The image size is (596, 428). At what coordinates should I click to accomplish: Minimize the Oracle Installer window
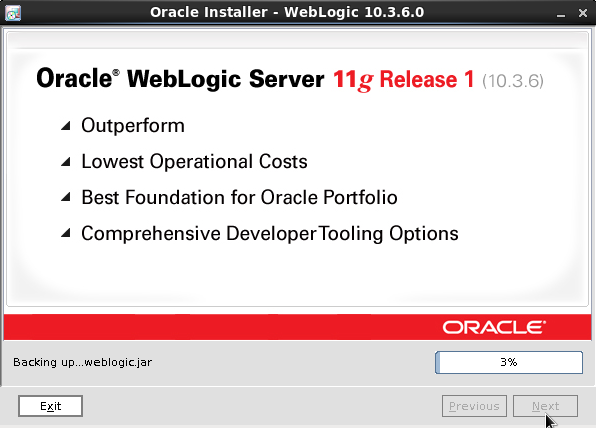(561, 13)
